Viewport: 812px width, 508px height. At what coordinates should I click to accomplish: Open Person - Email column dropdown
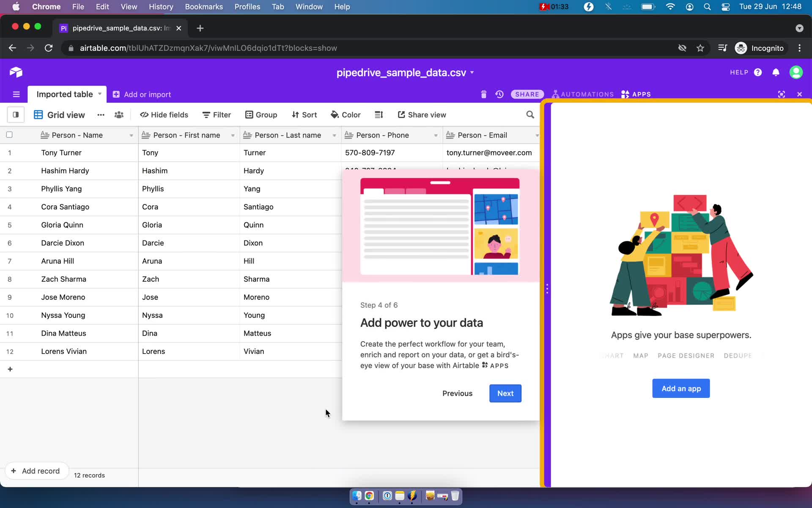click(537, 135)
